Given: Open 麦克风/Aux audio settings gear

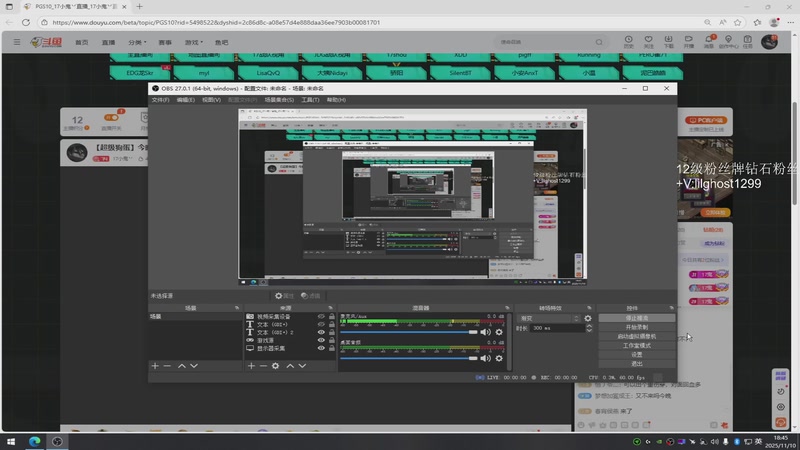Looking at the screenshot, I should coord(499,332).
